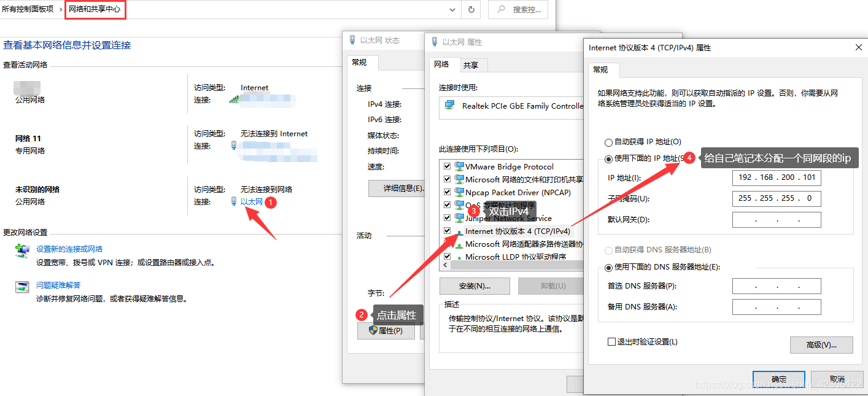Click the 问题疑难解答 troubleshooter icon
The image size is (868, 396).
[23, 287]
